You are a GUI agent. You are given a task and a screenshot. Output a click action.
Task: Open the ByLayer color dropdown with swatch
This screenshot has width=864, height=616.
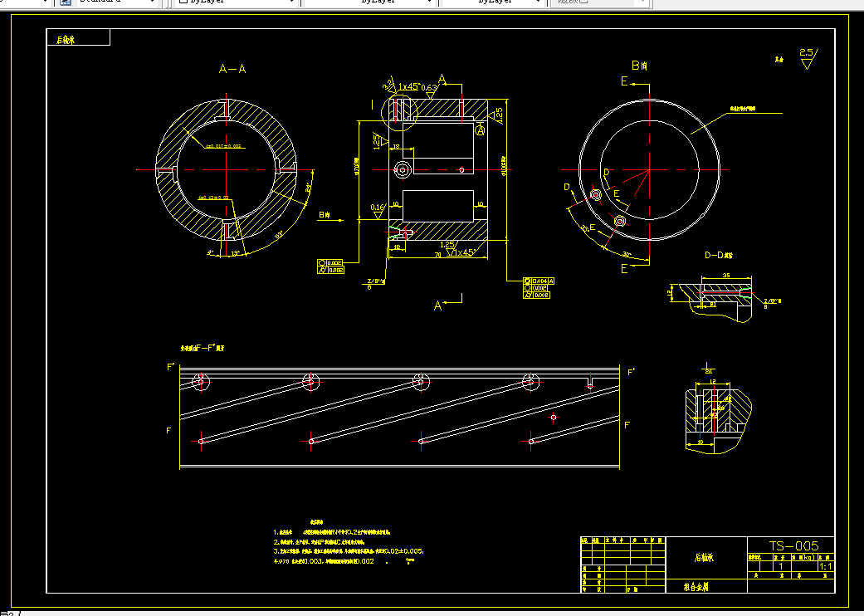click(237, 2)
